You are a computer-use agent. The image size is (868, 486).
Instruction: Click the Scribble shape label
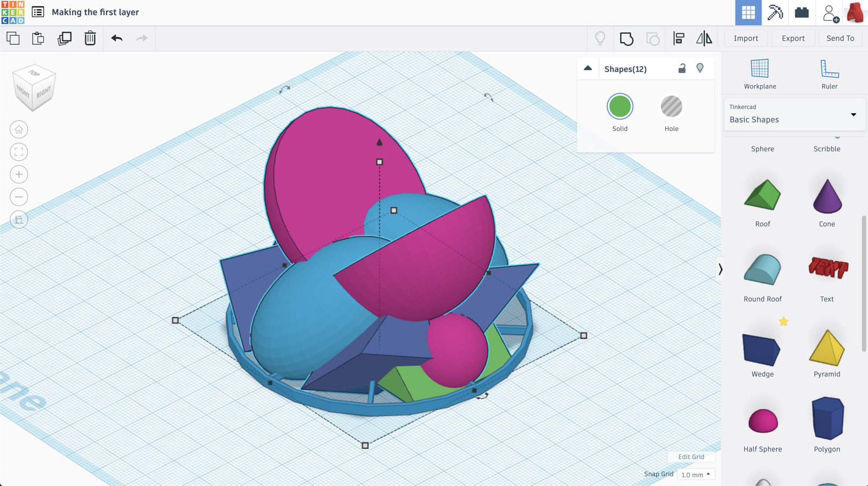(x=827, y=149)
